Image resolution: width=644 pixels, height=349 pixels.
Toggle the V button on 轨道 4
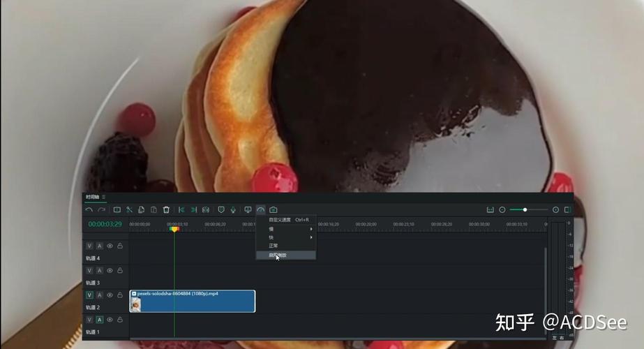89,246
